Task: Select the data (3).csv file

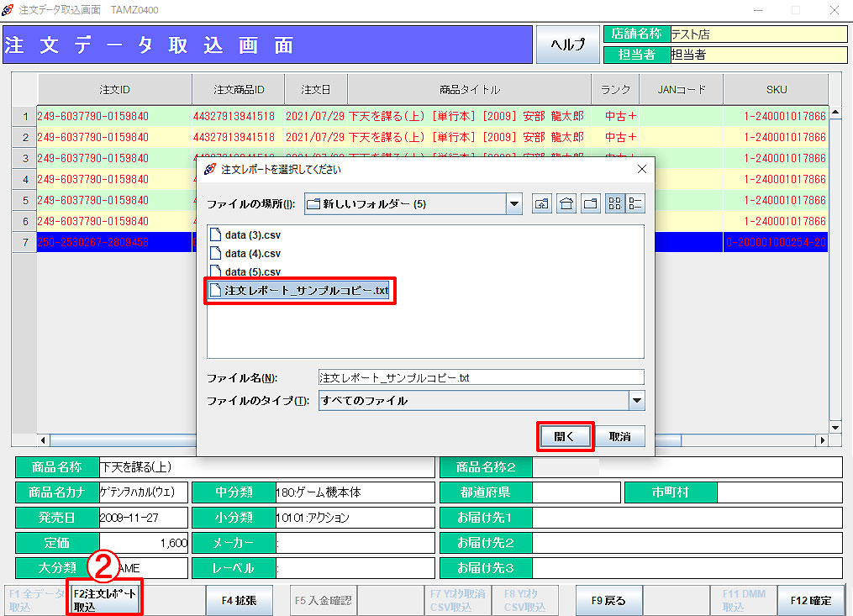Action: click(x=252, y=234)
